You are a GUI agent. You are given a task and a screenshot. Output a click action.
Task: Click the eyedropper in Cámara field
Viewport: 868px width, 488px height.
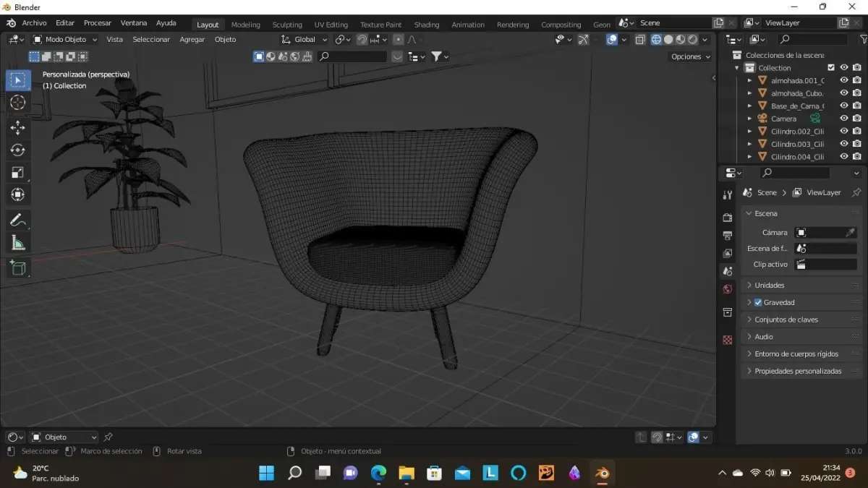(x=851, y=233)
